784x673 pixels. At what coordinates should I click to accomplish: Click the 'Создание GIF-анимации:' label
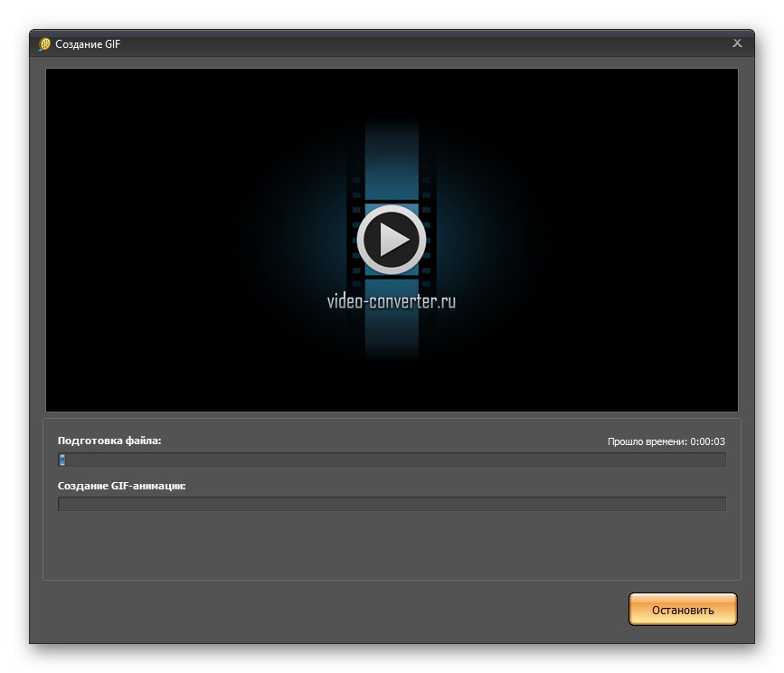click(121, 486)
